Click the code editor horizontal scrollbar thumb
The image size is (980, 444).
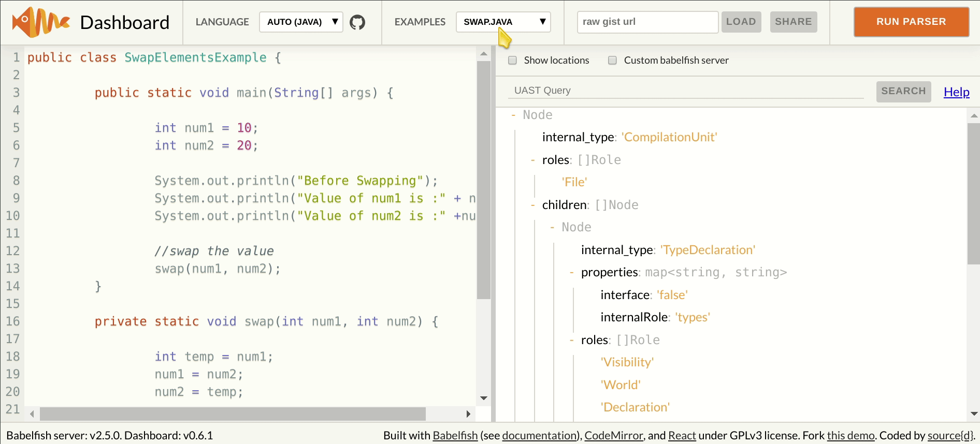pos(232,414)
